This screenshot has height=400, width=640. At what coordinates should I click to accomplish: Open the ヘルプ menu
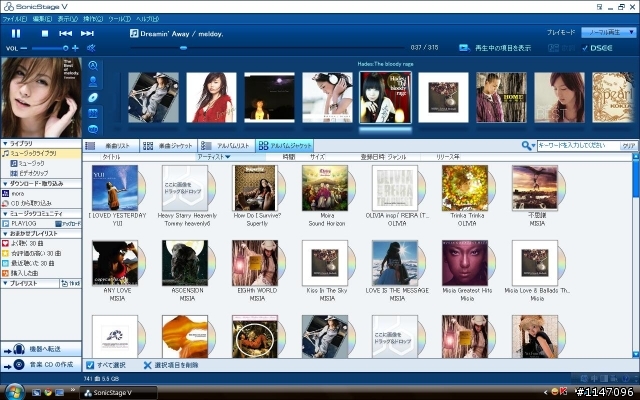pos(147,19)
